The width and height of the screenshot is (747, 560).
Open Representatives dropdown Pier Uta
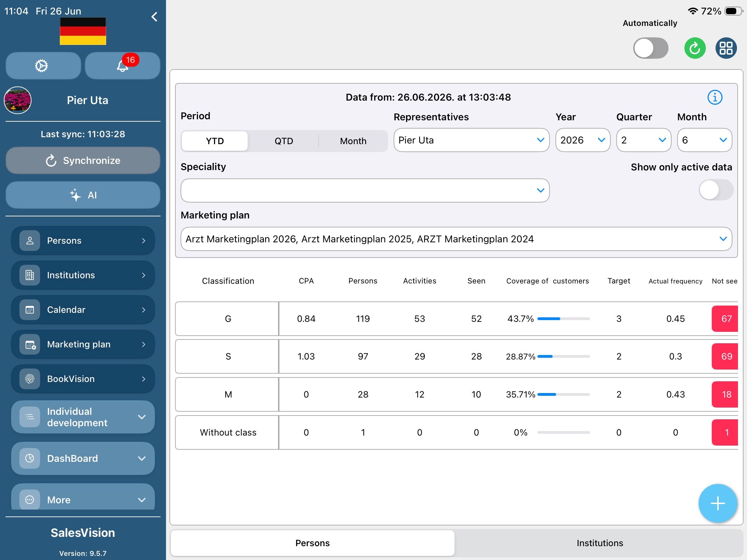point(471,140)
